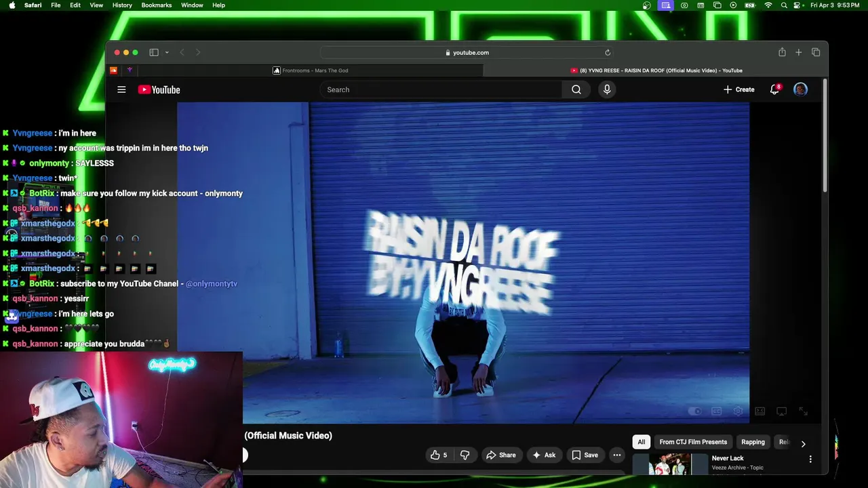Select From CTJ Film Presents chip
The height and width of the screenshot is (488, 868).
pyautogui.click(x=693, y=442)
